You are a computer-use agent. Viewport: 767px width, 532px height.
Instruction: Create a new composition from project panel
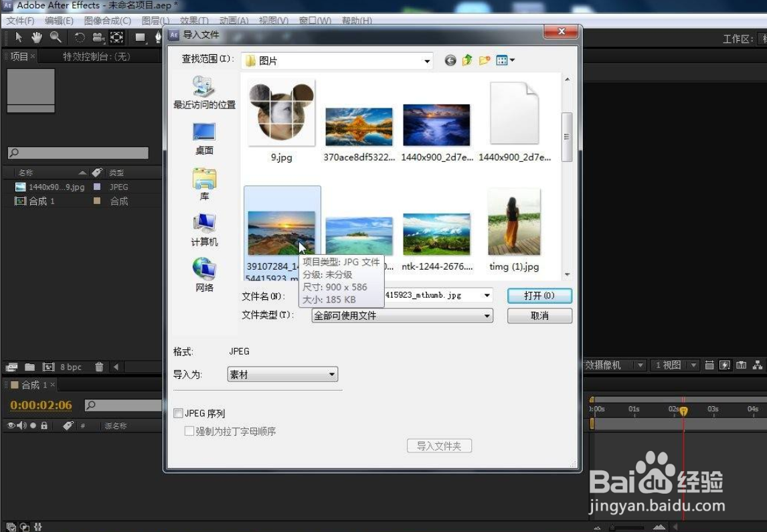[48, 367]
